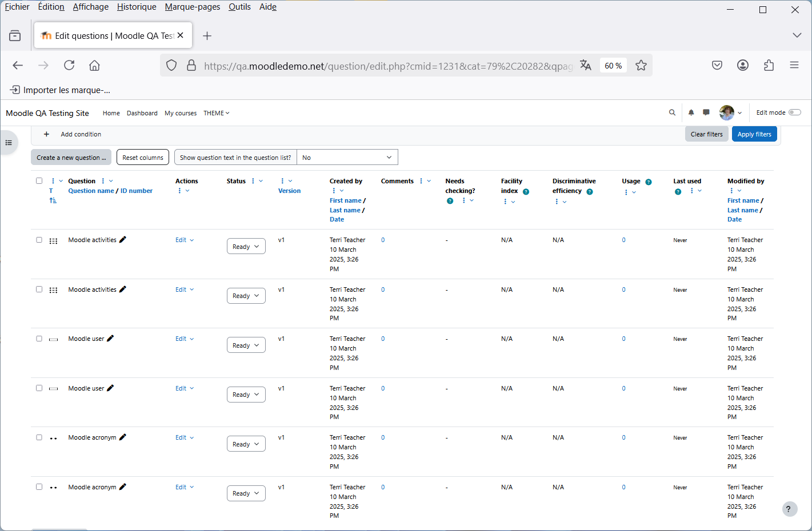Image resolution: width=812 pixels, height=531 pixels.
Task: Open the extensions puzzle icon
Action: click(x=769, y=65)
